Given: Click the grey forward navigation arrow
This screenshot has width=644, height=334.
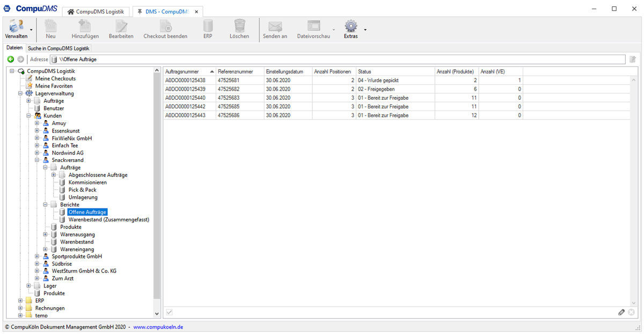Looking at the screenshot, I should [20, 60].
